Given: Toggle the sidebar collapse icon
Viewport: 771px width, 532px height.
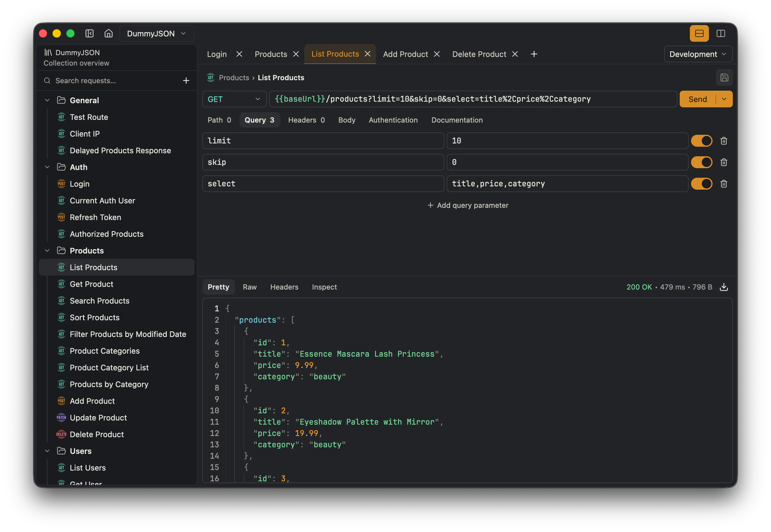Looking at the screenshot, I should [90, 34].
